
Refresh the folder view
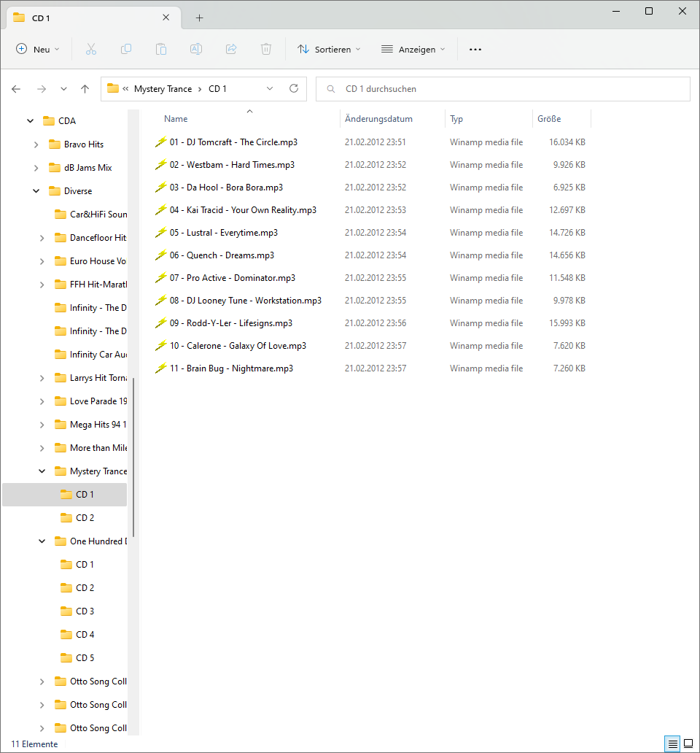(x=293, y=88)
